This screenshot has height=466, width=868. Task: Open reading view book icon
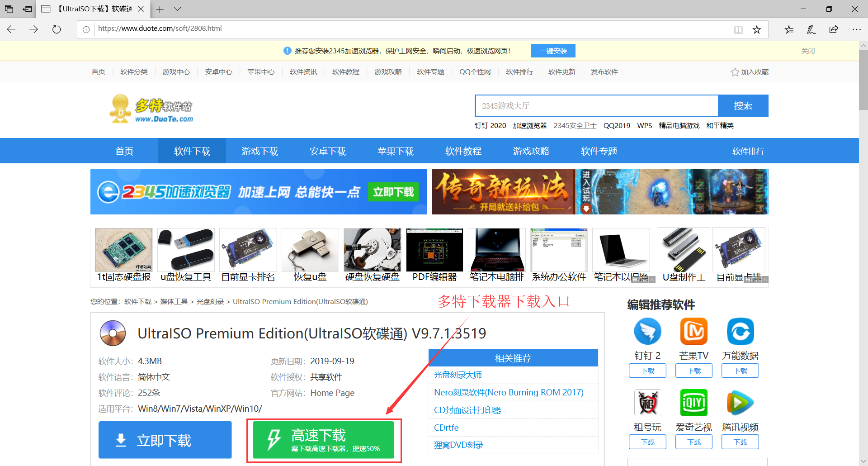click(738, 29)
